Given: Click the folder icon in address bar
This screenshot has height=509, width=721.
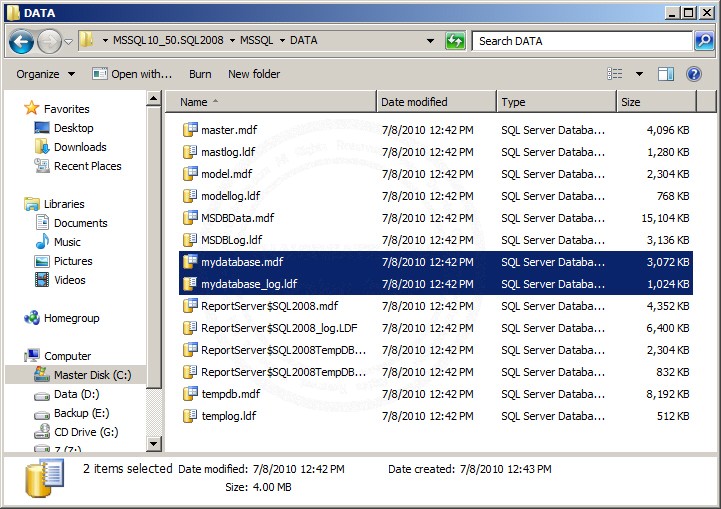Looking at the screenshot, I should pyautogui.click(x=86, y=40).
